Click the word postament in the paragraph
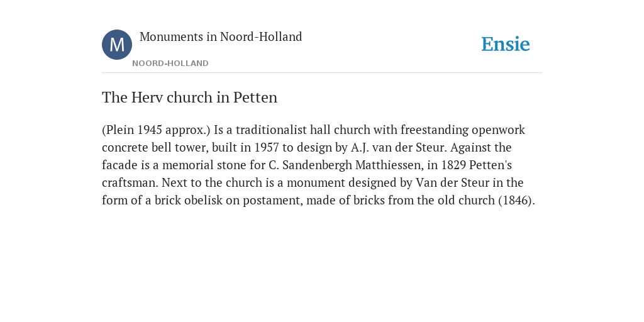The height and width of the screenshot is (322, 644). (273, 201)
